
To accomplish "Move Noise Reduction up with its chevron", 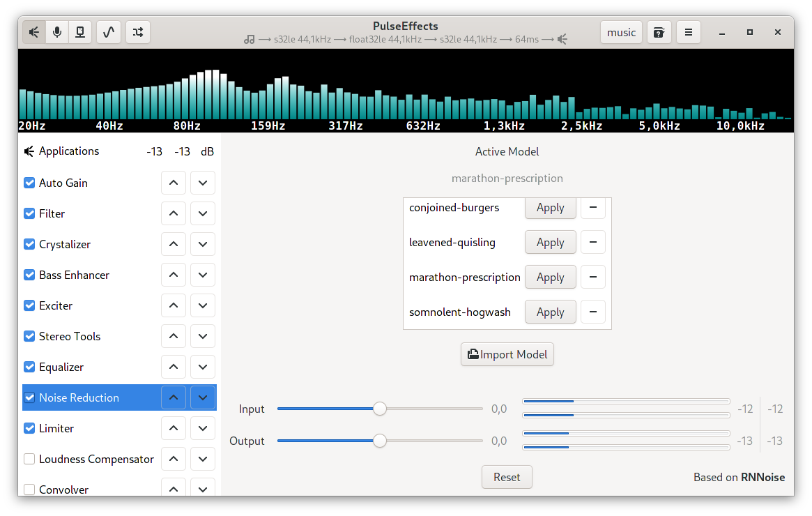I will tap(174, 397).
